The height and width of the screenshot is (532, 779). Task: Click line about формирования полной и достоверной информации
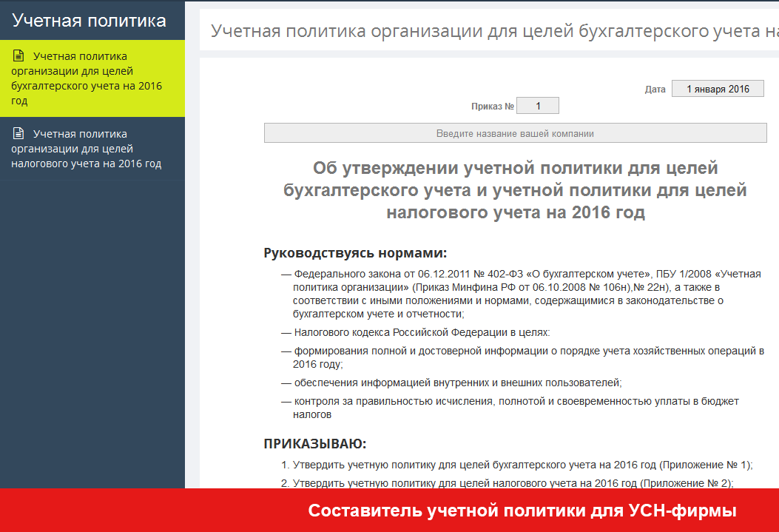coord(522,357)
